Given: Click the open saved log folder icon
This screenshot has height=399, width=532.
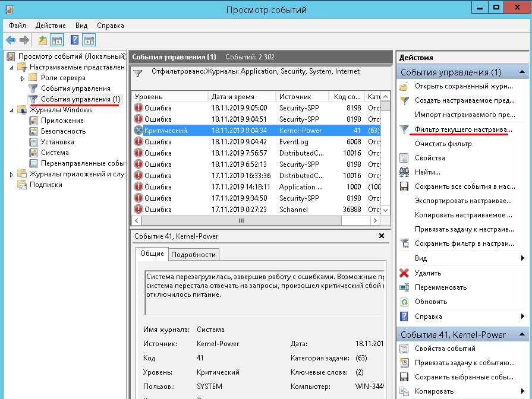Looking at the screenshot, I should pos(404,87).
